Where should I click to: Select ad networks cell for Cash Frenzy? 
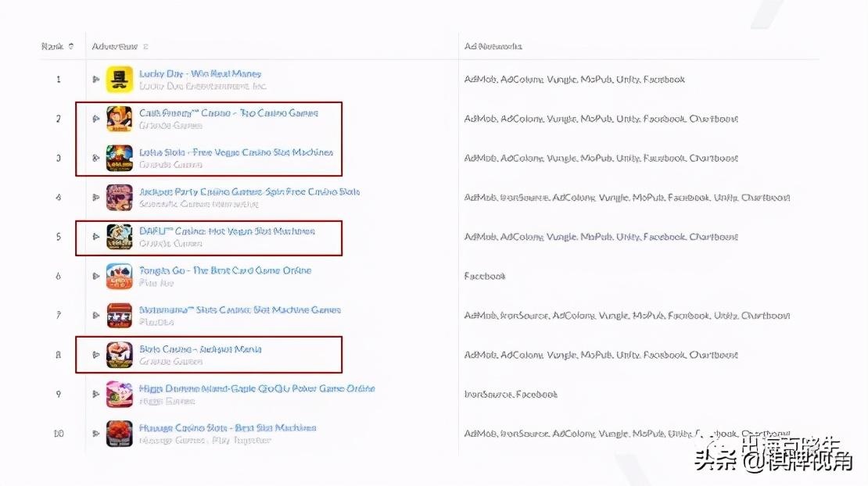[x=601, y=119]
